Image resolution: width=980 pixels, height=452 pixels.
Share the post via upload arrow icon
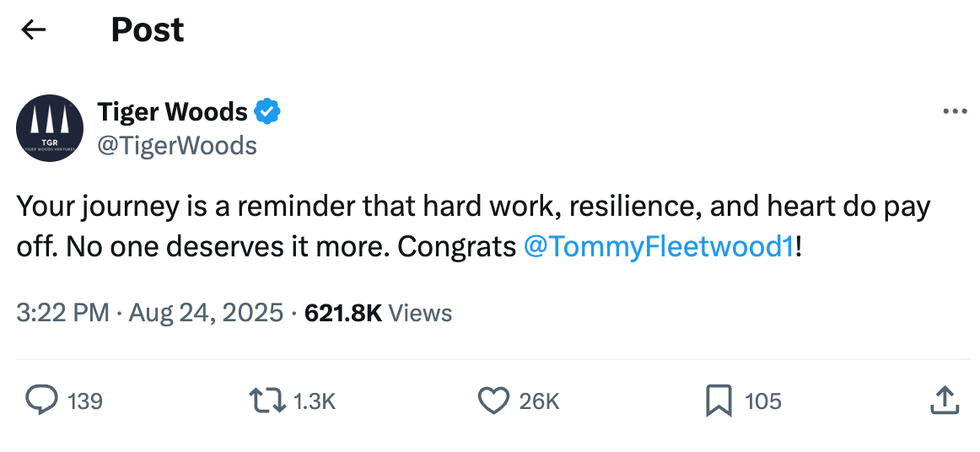coord(944,401)
